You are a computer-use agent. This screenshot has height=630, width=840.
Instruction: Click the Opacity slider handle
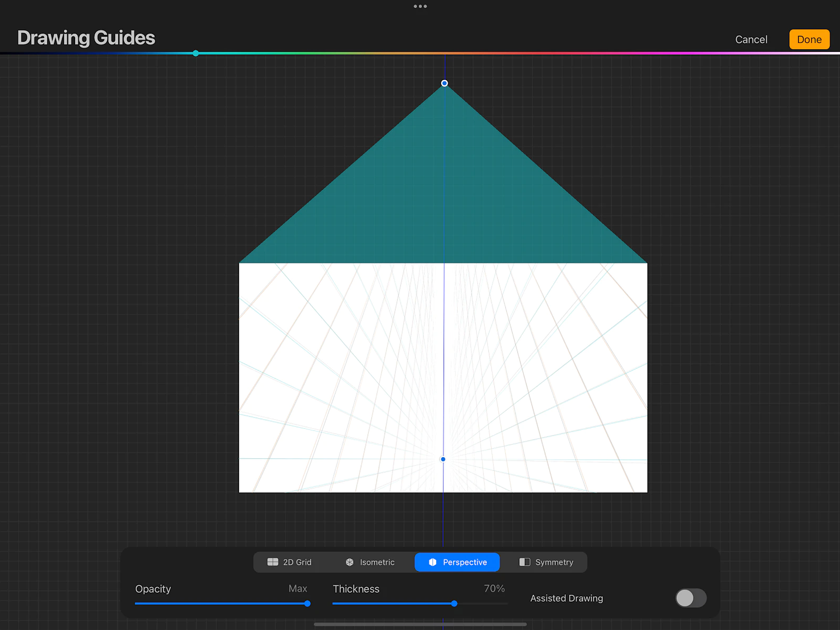coord(308,604)
